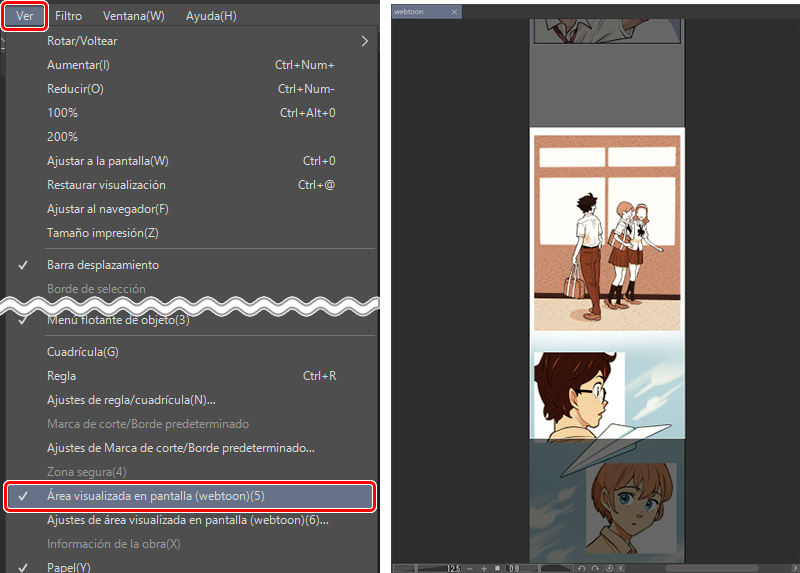Viewport: 800px width, 573px height.
Task: Choose Ajustar a la pantalla(W)
Action: click(108, 161)
